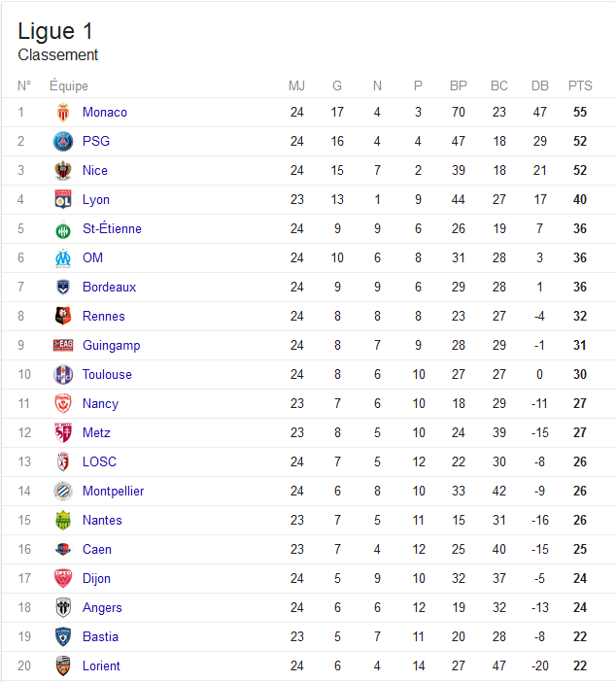Visit the Caen team link
616x682 pixels.
(97, 549)
